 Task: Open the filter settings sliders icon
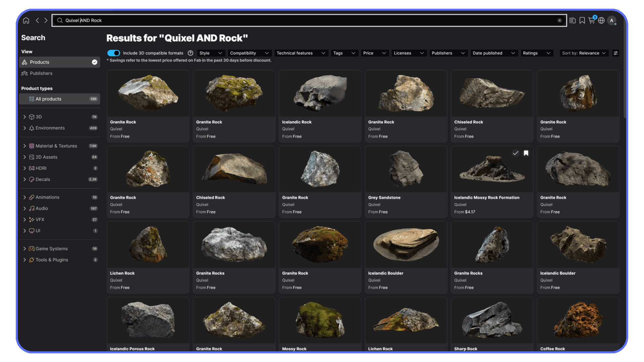point(615,53)
